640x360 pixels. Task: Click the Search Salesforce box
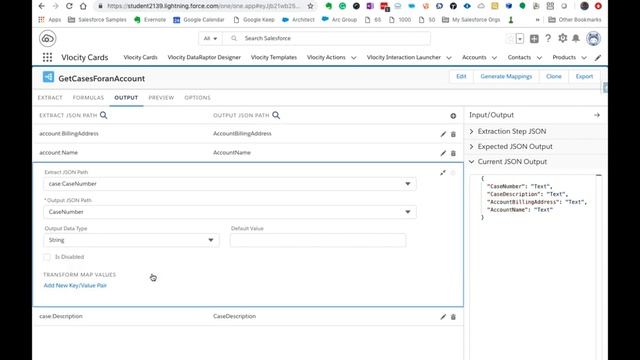click(327, 38)
